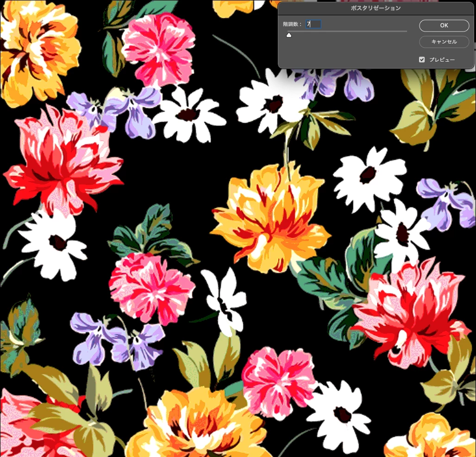The image size is (476, 457).
Task: Click the 階調数 input field
Action: coord(313,24)
